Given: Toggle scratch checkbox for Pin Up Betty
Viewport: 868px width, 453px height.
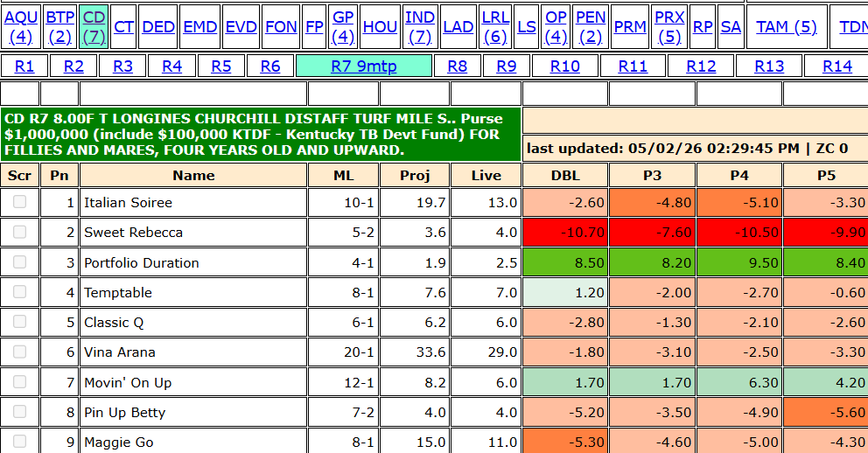Looking at the screenshot, I should [x=19, y=412].
